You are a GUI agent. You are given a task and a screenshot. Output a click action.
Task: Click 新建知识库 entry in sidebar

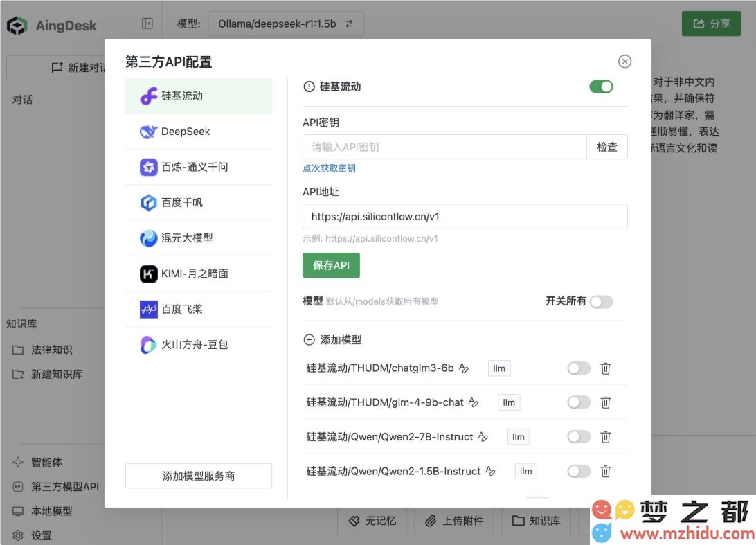point(48,374)
